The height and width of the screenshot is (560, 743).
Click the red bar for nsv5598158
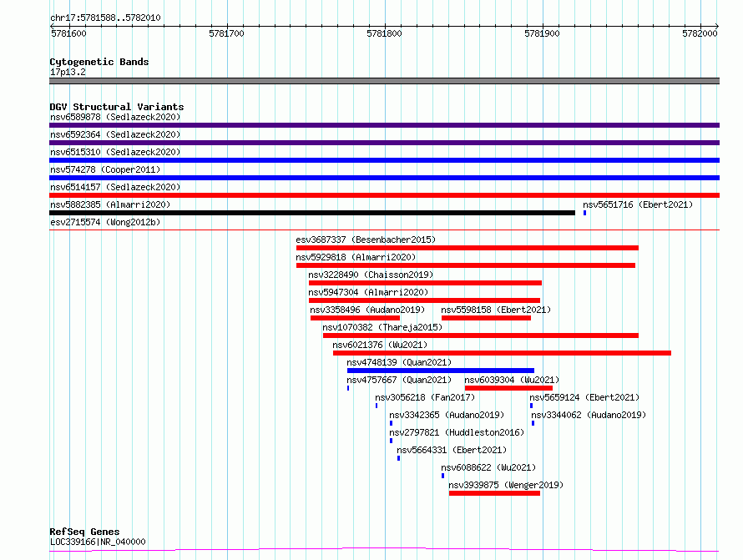point(486,318)
